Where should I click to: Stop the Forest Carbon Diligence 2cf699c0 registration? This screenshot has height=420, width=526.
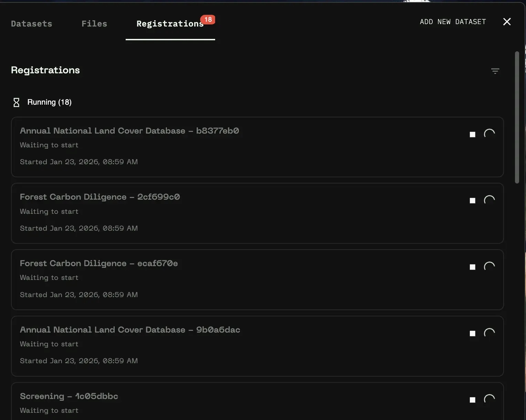point(472,201)
